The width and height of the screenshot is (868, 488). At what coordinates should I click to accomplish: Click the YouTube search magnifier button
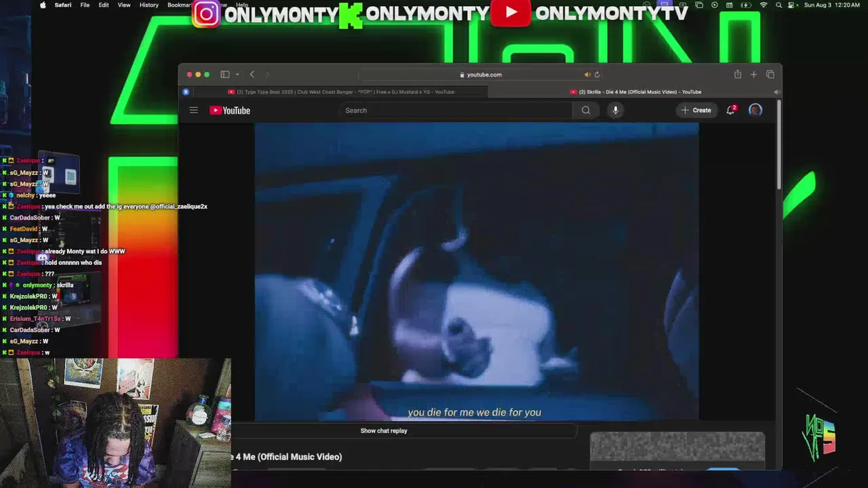point(586,110)
